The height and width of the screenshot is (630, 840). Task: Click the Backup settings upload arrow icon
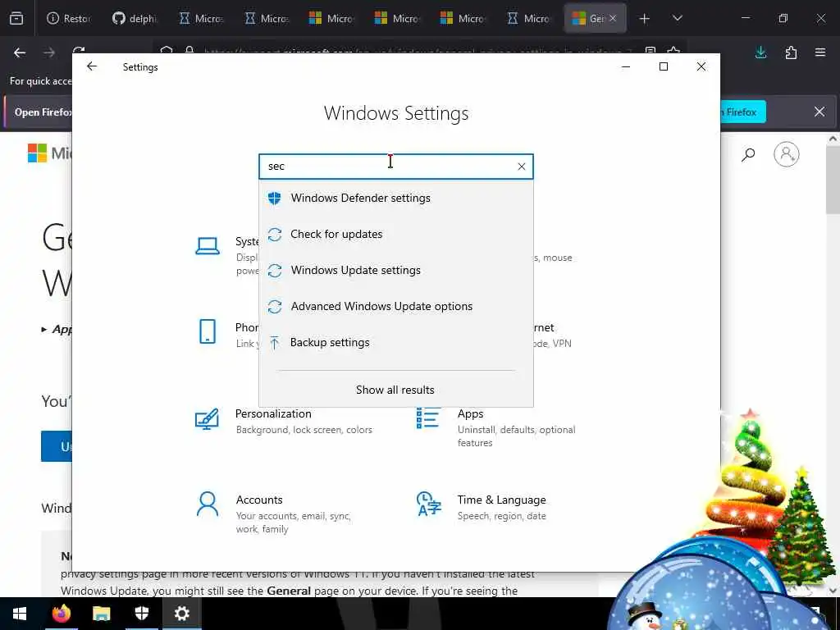[274, 342]
